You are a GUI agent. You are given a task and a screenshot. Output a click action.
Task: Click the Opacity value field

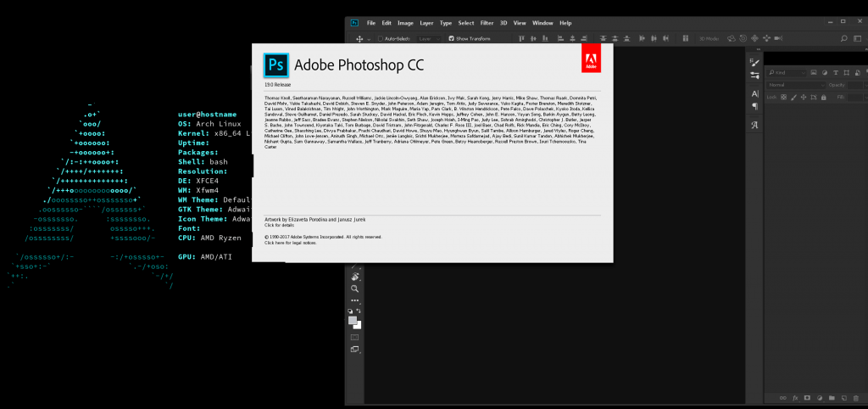[854, 86]
